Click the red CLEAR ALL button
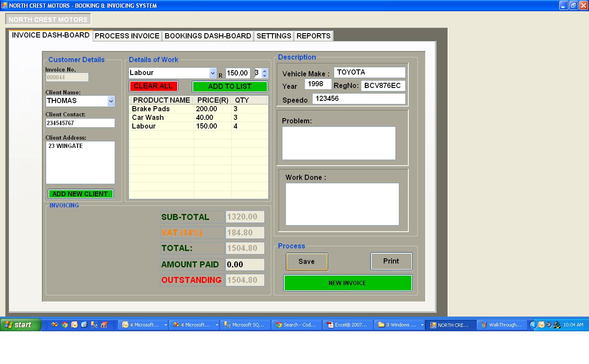 click(153, 86)
